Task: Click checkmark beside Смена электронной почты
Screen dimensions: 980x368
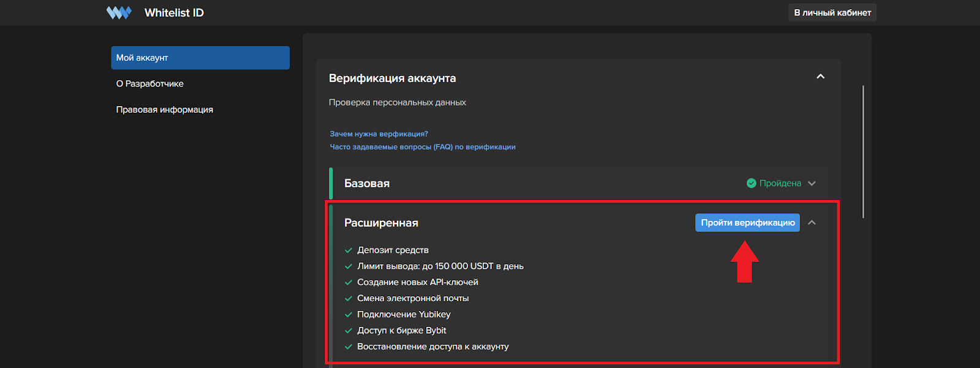Action: (x=349, y=299)
